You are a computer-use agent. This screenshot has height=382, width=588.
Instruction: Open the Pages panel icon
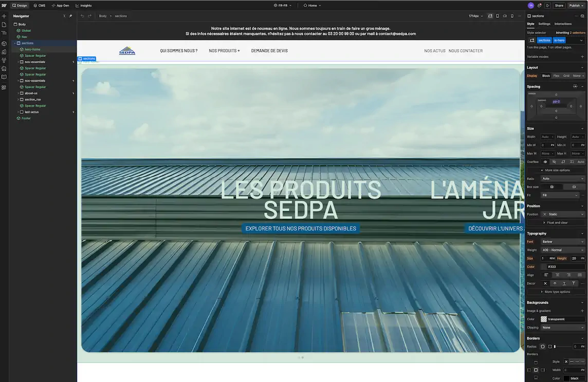click(4, 25)
